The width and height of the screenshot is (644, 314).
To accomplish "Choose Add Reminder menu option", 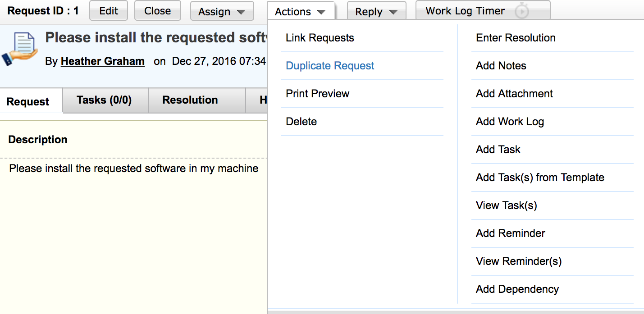I will point(511,233).
